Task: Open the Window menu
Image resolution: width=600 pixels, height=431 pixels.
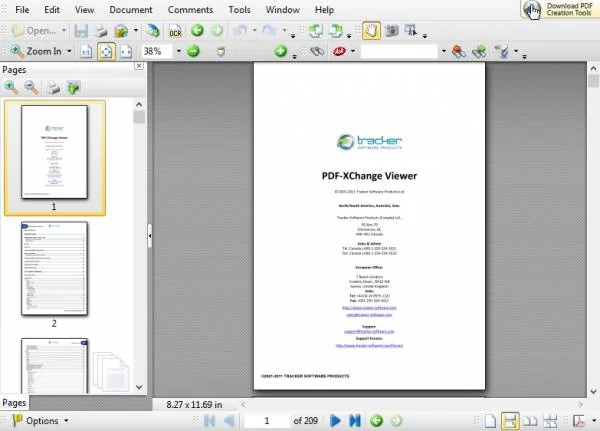Action: coord(283,10)
